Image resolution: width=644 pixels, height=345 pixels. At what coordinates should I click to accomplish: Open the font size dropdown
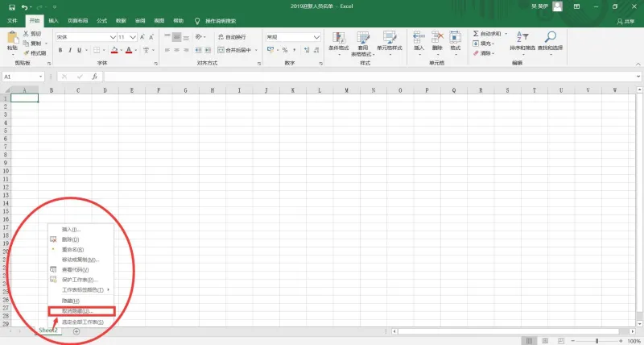(x=133, y=37)
